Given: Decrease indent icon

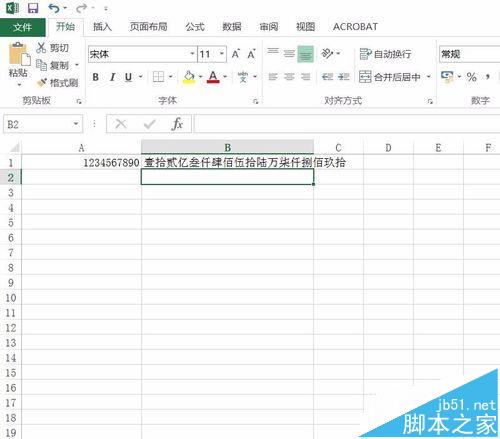Looking at the screenshot, I should pos(327,77).
